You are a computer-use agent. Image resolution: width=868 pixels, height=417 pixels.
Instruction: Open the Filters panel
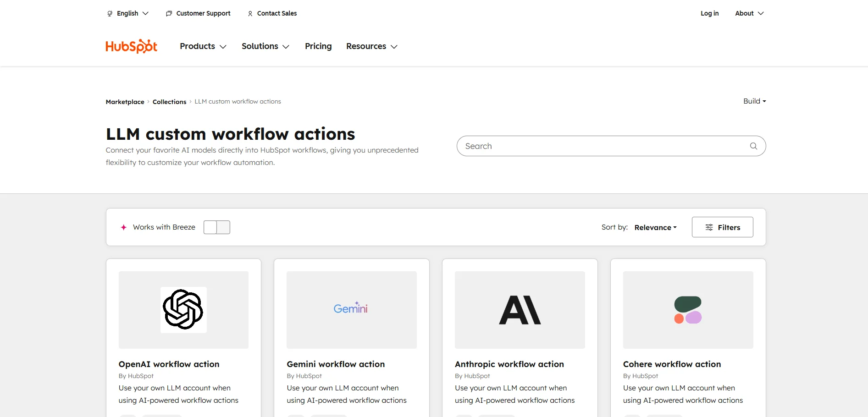(x=722, y=227)
